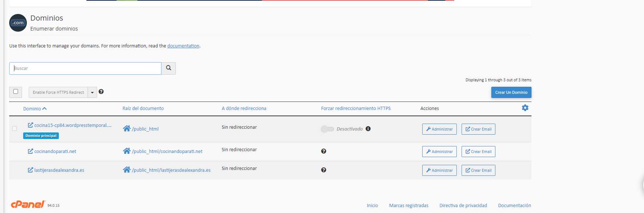Click the magnifier search button
This screenshot has width=644, height=213.
(x=168, y=68)
